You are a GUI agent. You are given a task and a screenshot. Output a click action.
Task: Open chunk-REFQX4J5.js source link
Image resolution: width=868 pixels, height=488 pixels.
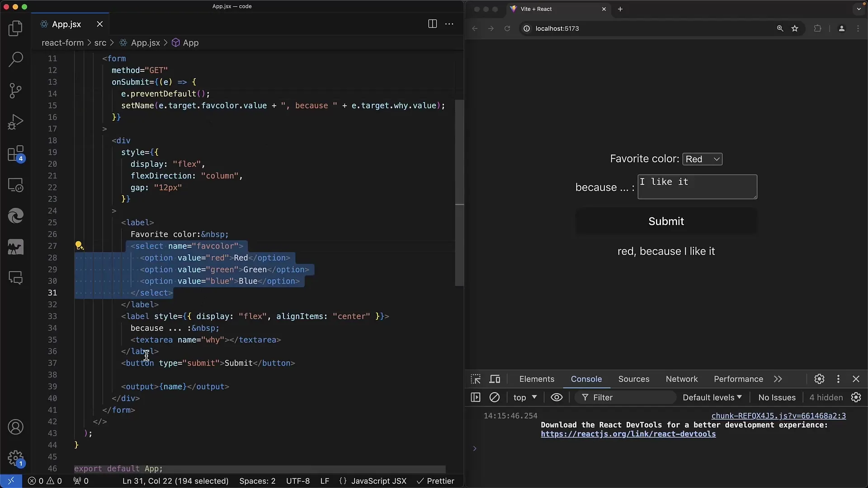coord(778,416)
